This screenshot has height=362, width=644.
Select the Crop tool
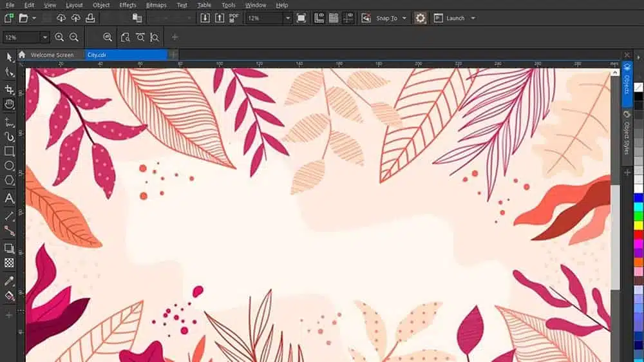coord(9,89)
